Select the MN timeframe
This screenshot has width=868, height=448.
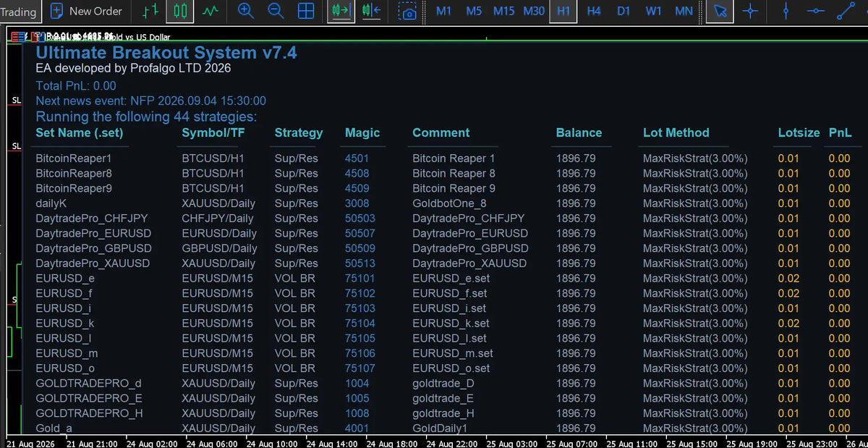point(684,11)
